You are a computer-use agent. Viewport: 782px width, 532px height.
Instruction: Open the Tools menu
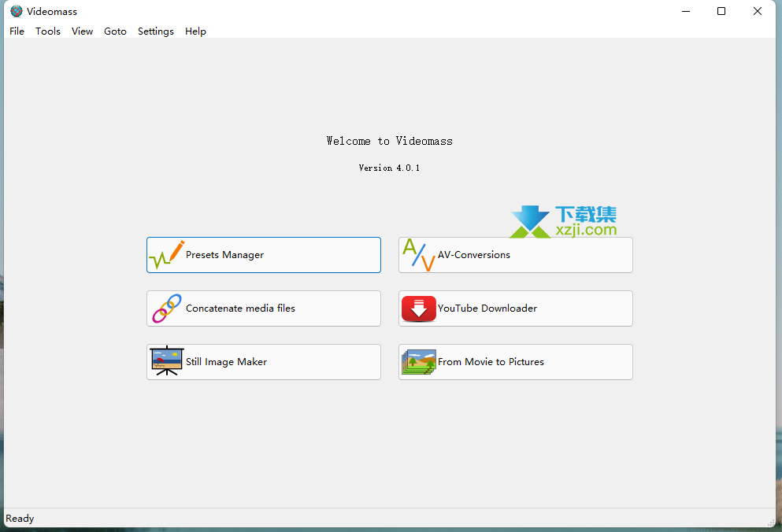pos(48,31)
